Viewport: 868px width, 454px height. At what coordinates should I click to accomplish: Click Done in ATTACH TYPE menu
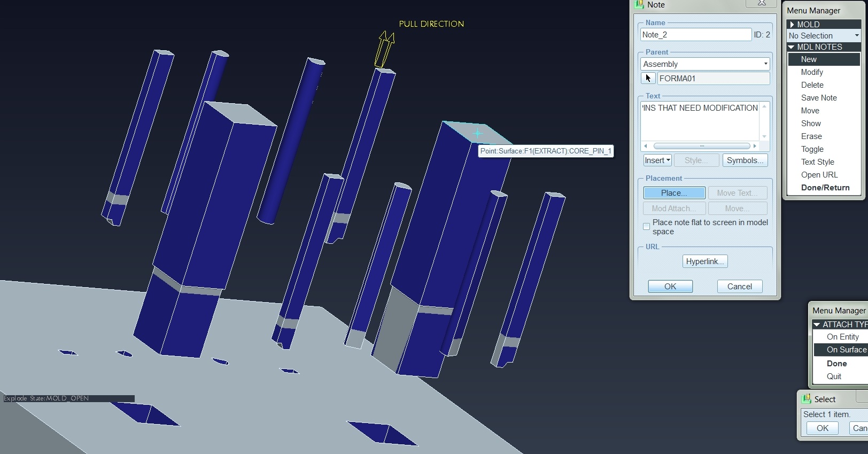click(836, 364)
